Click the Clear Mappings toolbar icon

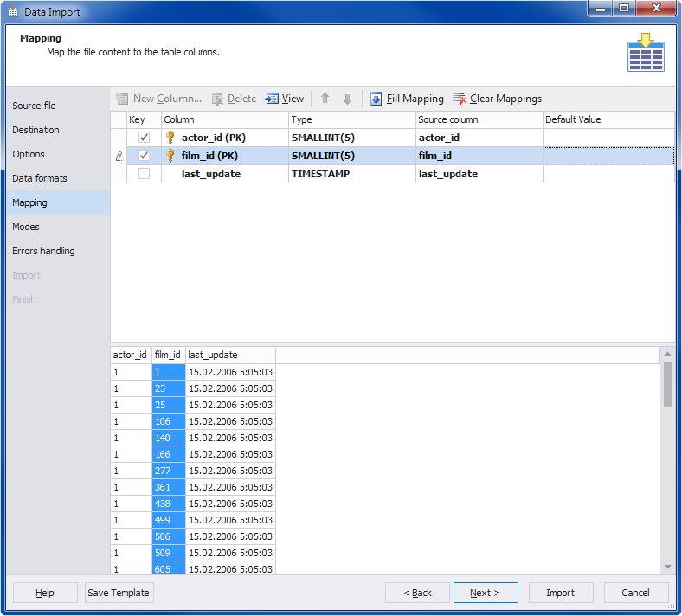coord(460,99)
